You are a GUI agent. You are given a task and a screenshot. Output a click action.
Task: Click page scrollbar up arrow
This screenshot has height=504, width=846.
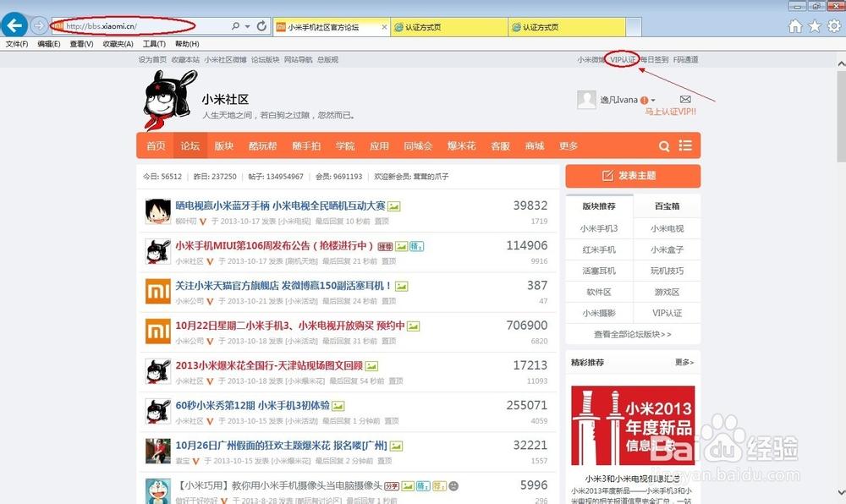[841, 63]
